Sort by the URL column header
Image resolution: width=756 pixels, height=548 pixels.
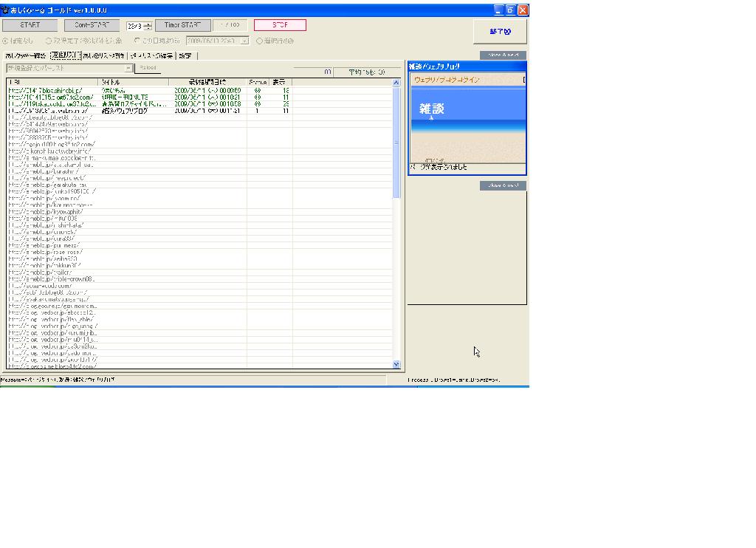(52, 83)
